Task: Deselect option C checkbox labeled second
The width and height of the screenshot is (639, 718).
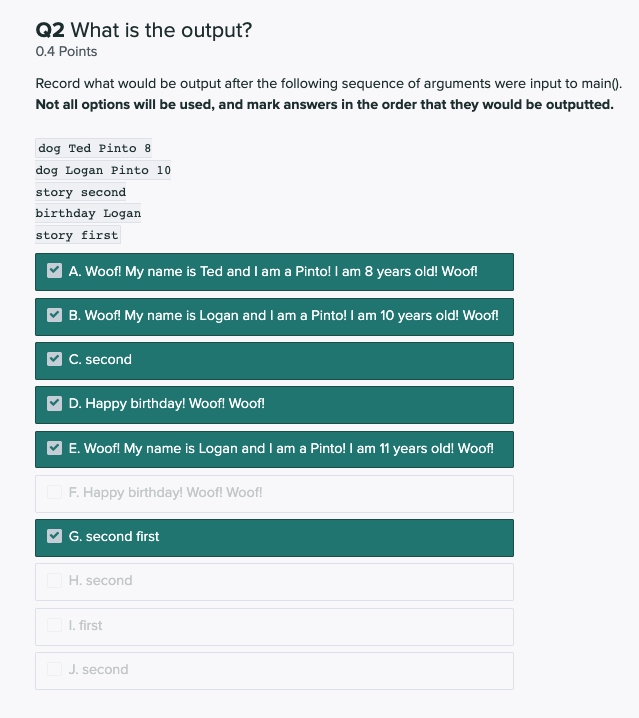Action: pyautogui.click(x=55, y=359)
